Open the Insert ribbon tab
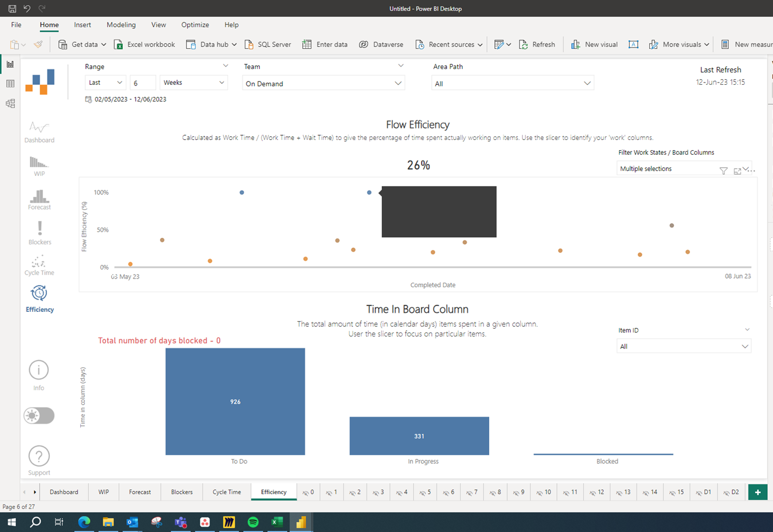The height and width of the screenshot is (532, 773). (x=82, y=25)
